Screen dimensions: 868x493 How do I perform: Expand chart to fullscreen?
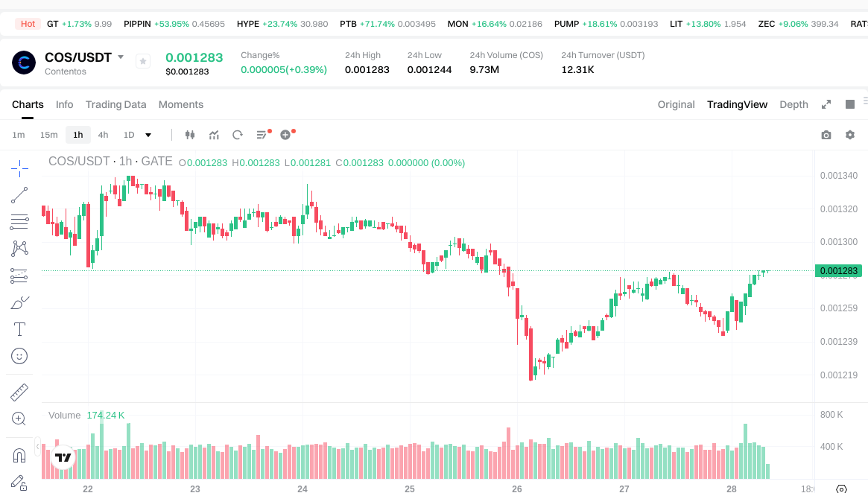pyautogui.click(x=826, y=104)
